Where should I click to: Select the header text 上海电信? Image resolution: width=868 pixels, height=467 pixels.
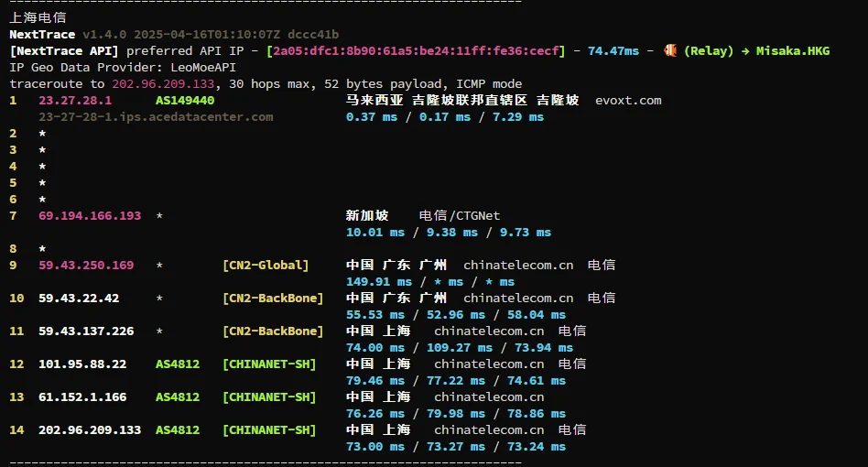(38, 17)
